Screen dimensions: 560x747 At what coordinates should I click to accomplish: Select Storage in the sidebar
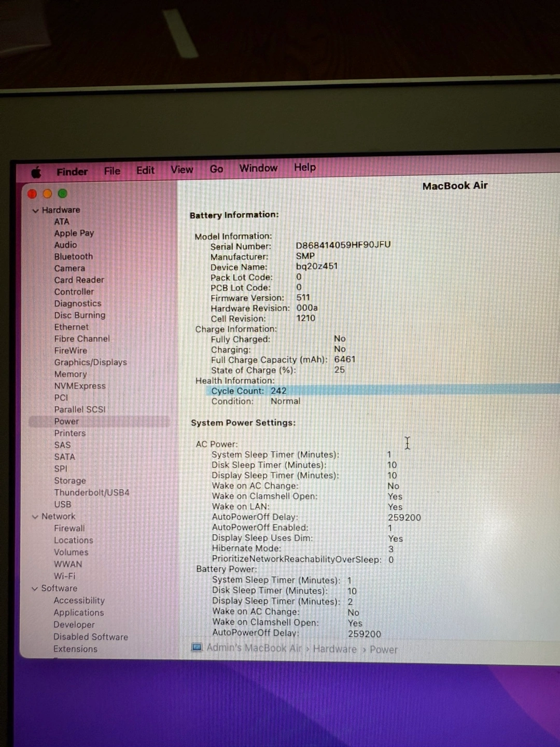coord(70,481)
